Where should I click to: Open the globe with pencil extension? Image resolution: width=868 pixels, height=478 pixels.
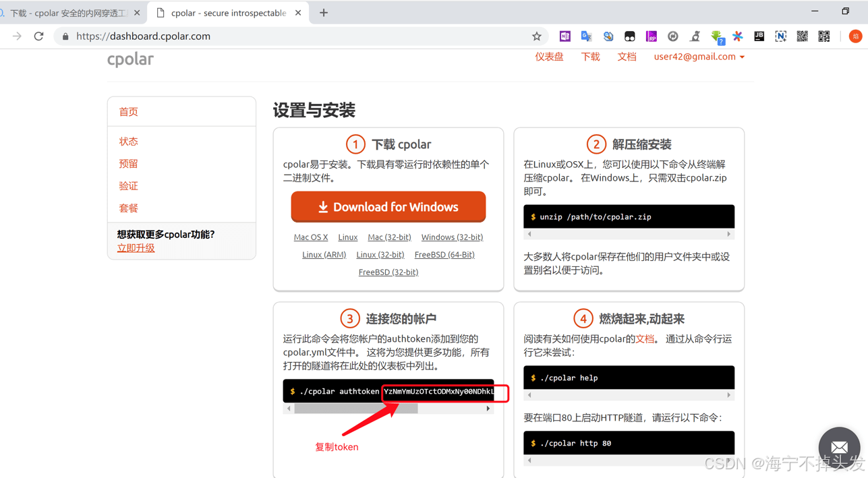click(x=608, y=36)
